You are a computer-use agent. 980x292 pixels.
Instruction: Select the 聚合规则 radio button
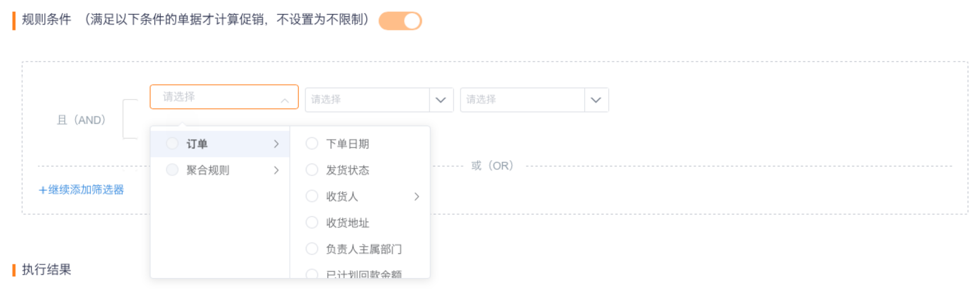tap(172, 170)
